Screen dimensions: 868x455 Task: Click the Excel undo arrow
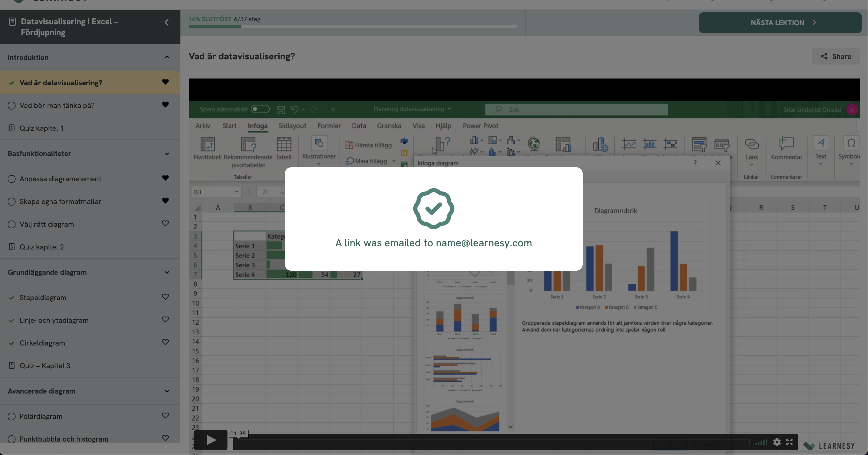tap(295, 109)
